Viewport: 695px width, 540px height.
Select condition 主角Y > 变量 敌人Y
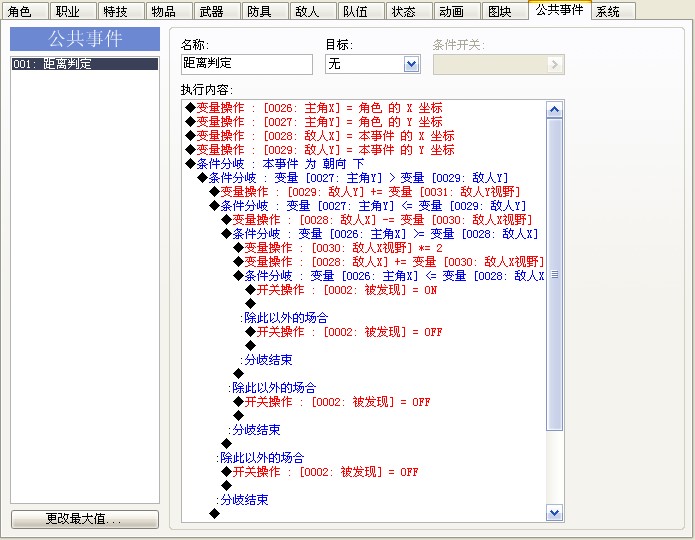point(353,178)
